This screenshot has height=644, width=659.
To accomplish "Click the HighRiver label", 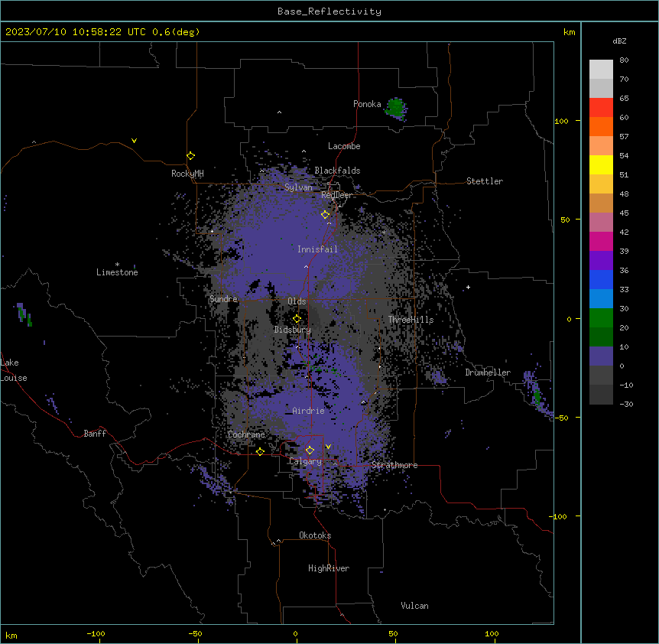I will pos(329,568).
